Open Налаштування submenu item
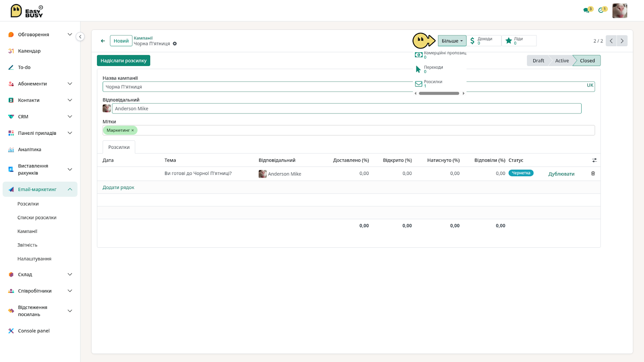Screen dimensions: 644x362 coord(34,259)
